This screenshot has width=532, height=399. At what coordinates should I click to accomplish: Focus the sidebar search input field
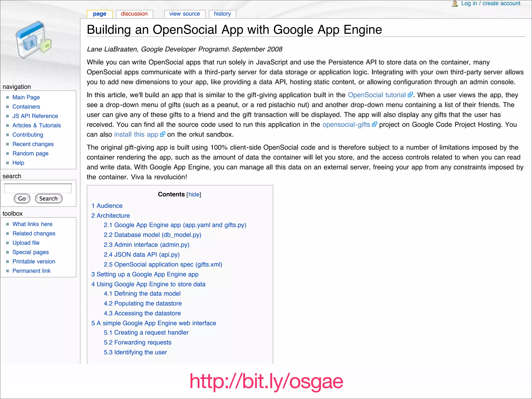pyautogui.click(x=38, y=188)
